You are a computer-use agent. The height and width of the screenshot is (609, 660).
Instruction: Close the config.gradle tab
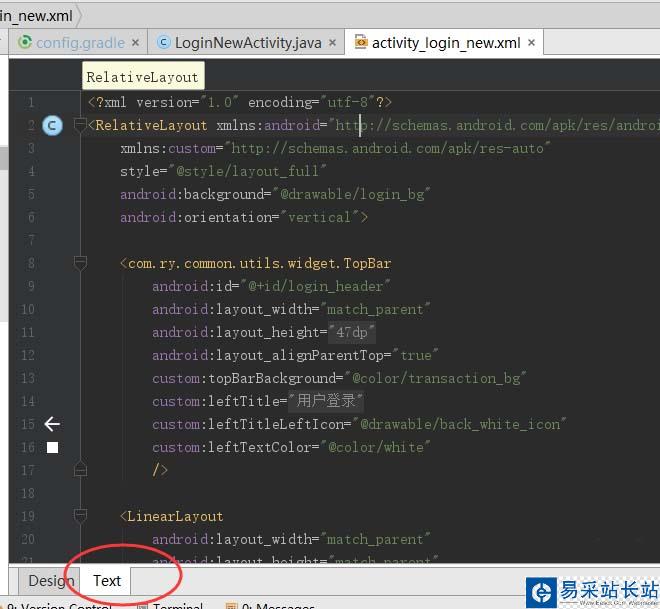tap(135, 43)
